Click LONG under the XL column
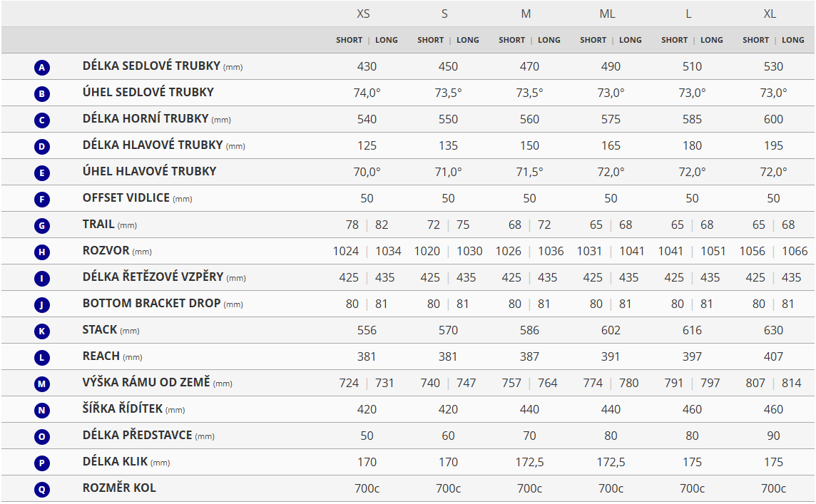This screenshot has height=504, width=816. point(793,40)
